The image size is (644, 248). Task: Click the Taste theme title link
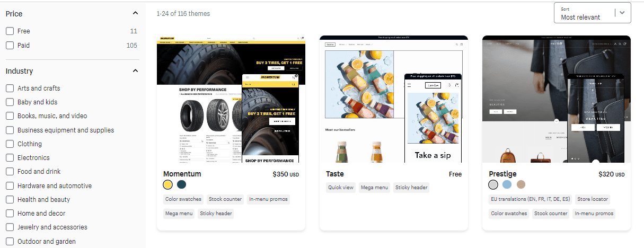coord(335,174)
